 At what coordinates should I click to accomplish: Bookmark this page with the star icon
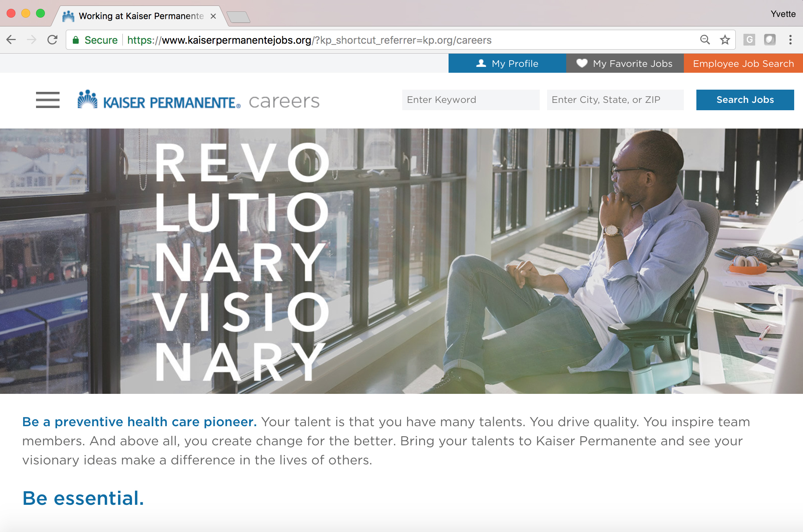[725, 40]
